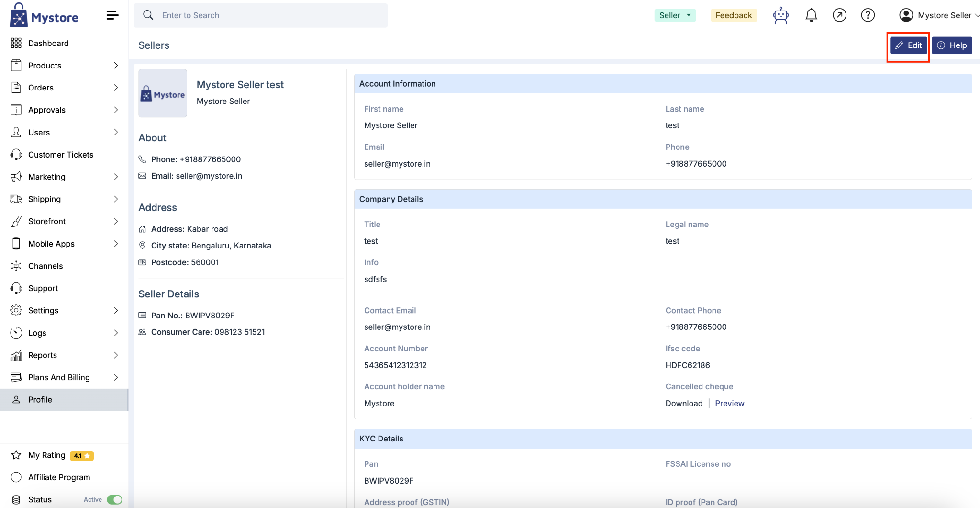Screen dimensions: 980x508
Task: Expand the Plans And Billing chevron
Action: [116, 377]
